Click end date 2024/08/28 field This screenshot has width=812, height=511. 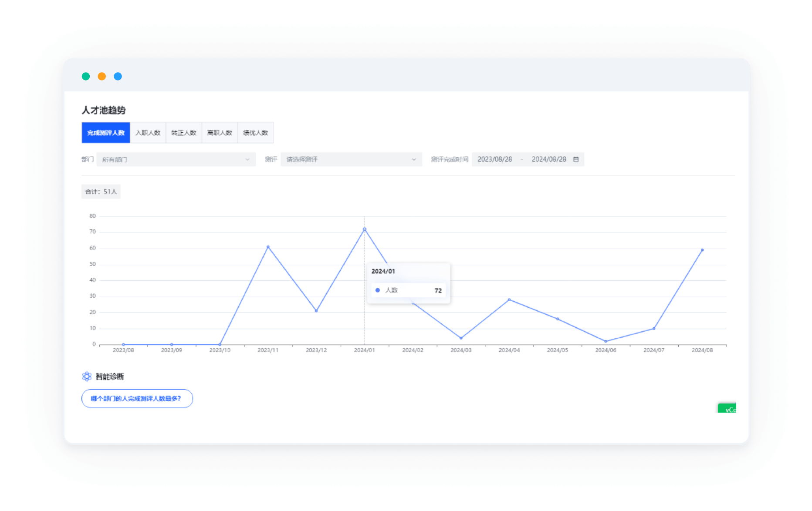[549, 159]
